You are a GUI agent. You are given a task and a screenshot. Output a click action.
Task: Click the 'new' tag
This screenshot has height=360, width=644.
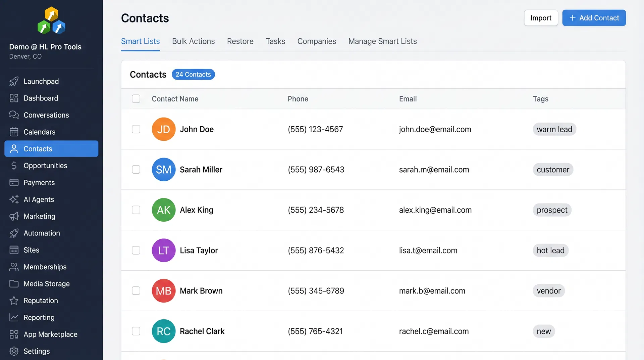(x=544, y=331)
